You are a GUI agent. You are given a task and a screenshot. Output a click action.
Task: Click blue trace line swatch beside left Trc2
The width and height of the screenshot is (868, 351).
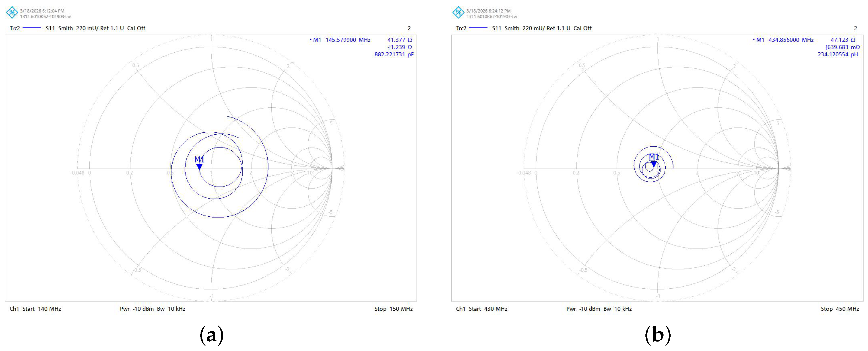tap(32, 28)
